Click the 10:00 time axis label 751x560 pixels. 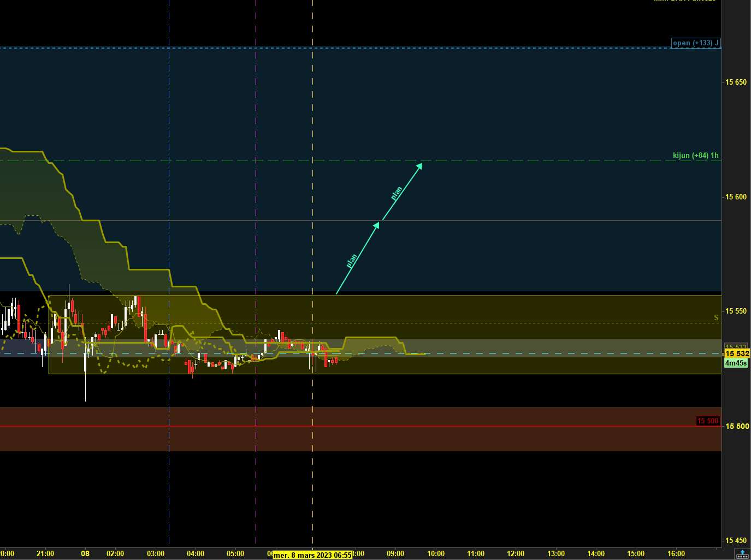[x=436, y=553]
